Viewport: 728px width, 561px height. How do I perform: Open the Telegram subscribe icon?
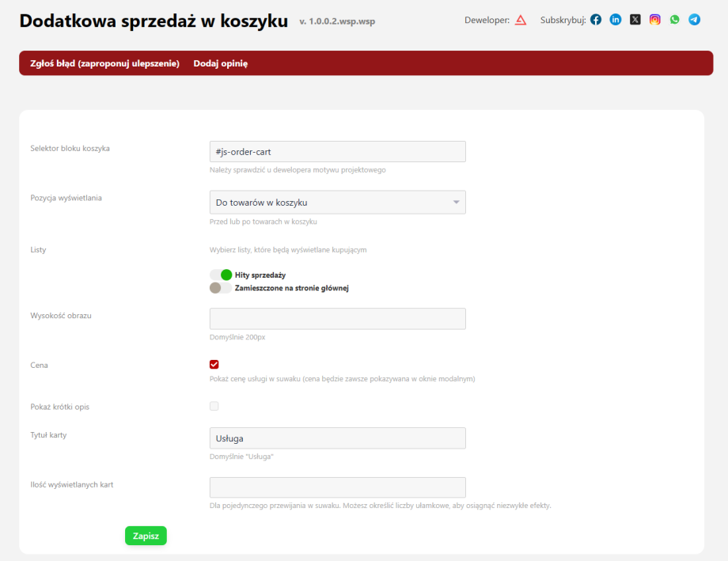(x=694, y=20)
